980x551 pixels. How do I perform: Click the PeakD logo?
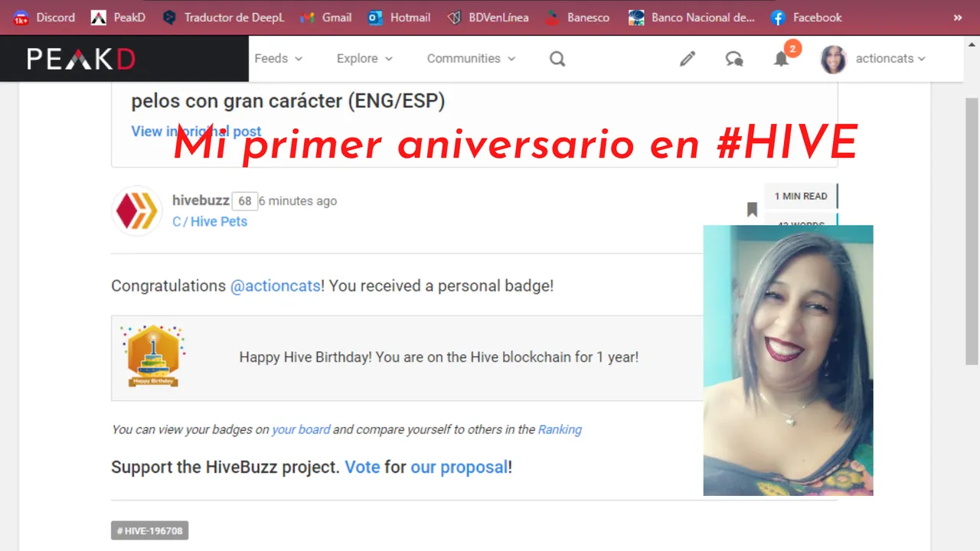point(81,58)
